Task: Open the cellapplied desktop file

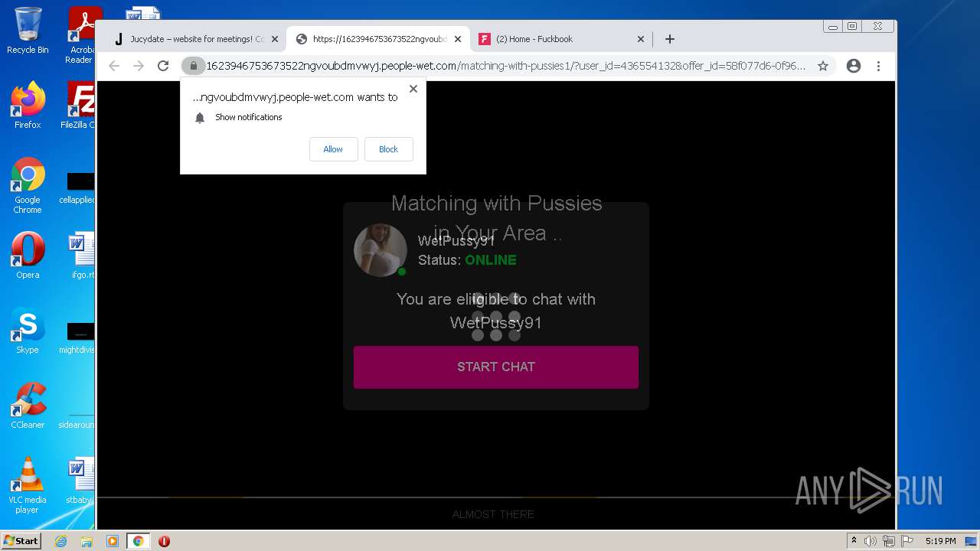Action: point(77,188)
